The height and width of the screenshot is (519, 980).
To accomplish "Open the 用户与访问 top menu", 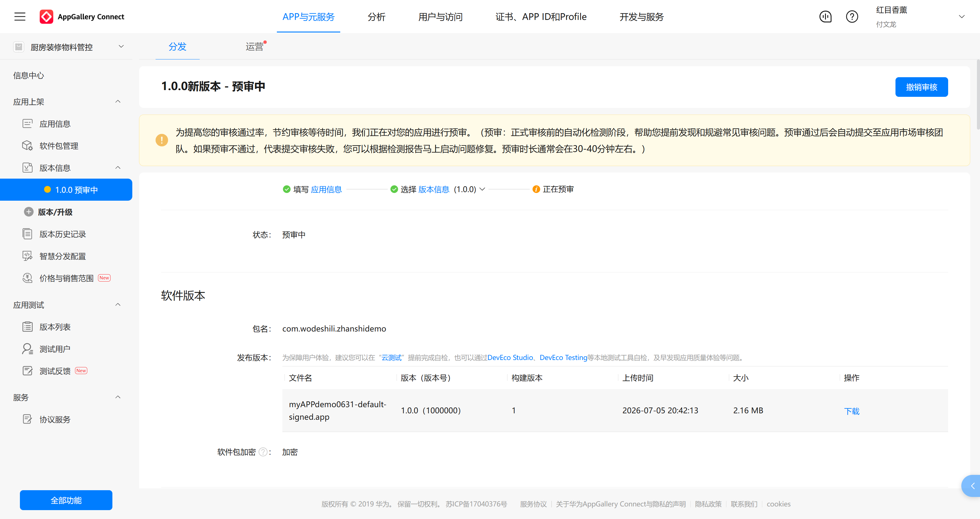I will coord(440,17).
